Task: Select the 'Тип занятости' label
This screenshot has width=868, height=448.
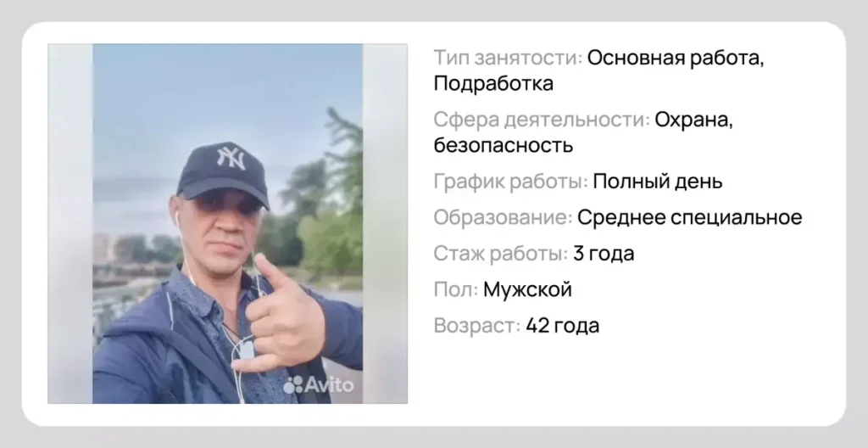Action: (508, 57)
